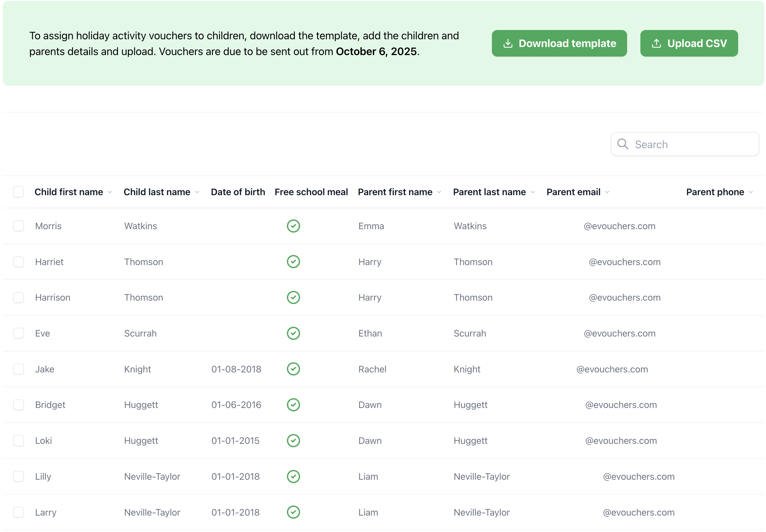The width and height of the screenshot is (766, 532).
Task: Click free school meal checkmark for Jake Knight
Action: [x=293, y=369]
